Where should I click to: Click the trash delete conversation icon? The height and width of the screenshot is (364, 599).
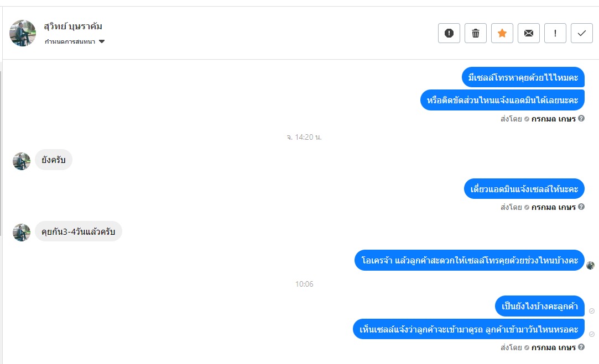click(476, 33)
